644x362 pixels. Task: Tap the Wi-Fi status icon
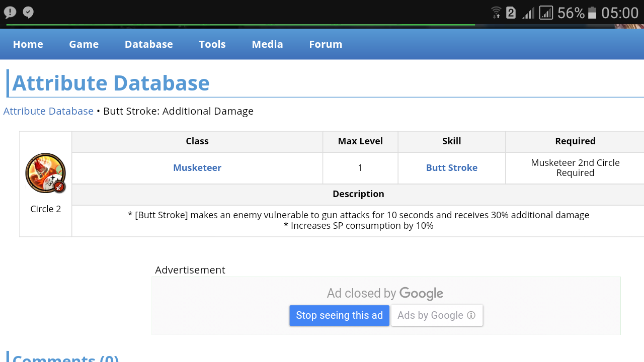[496, 13]
